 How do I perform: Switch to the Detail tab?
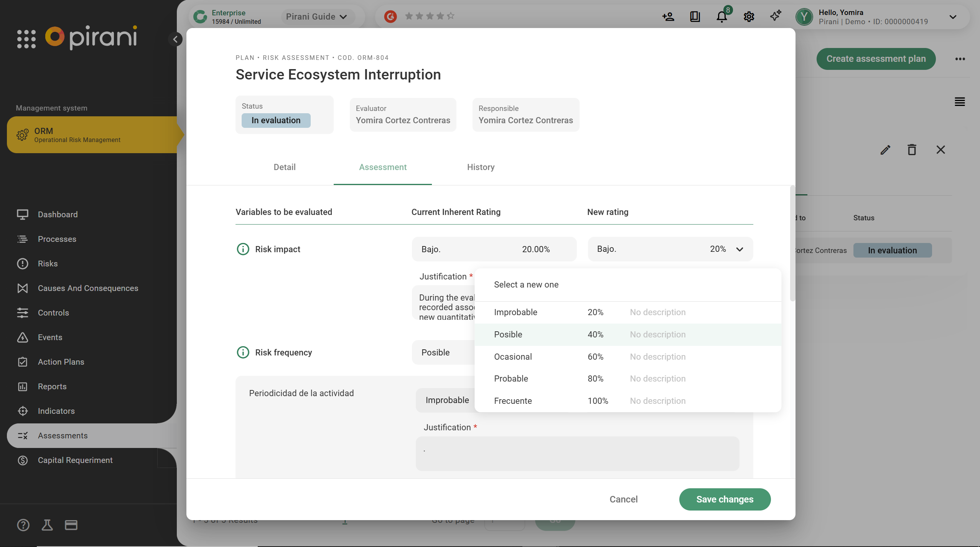click(284, 167)
